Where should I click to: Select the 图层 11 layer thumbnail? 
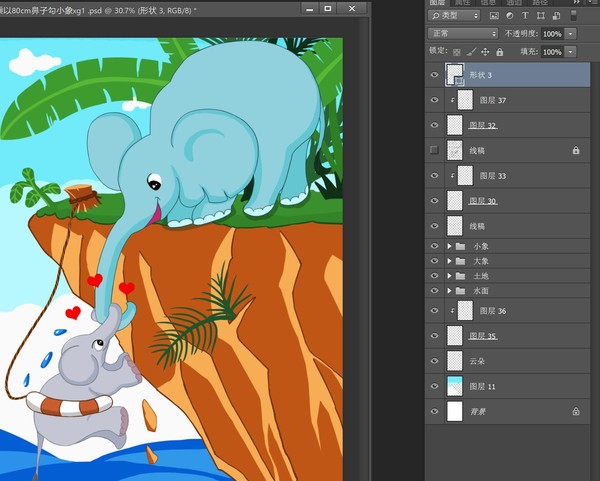pos(455,386)
